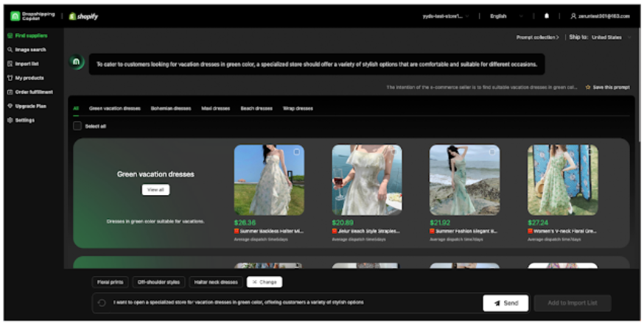Image resolution: width=644 pixels, height=323 pixels.
Task: Switch to the Maxi dresses tab
Action: point(215,108)
